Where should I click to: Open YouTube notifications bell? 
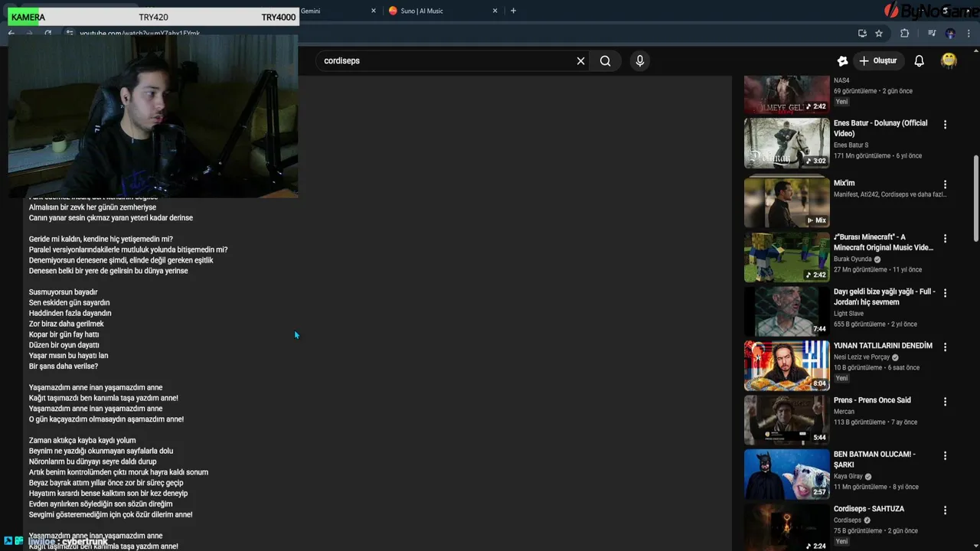920,61
